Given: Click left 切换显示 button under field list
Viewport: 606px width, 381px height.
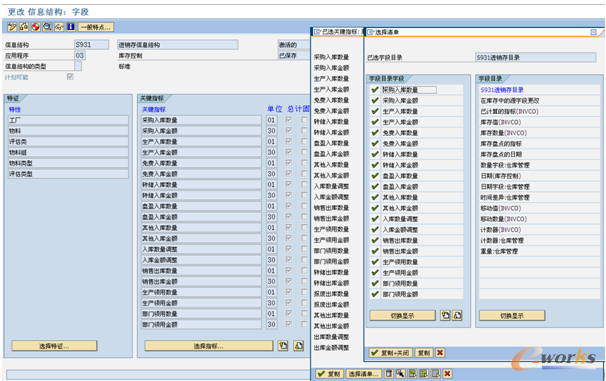Looking at the screenshot, I should pyautogui.click(x=402, y=316).
